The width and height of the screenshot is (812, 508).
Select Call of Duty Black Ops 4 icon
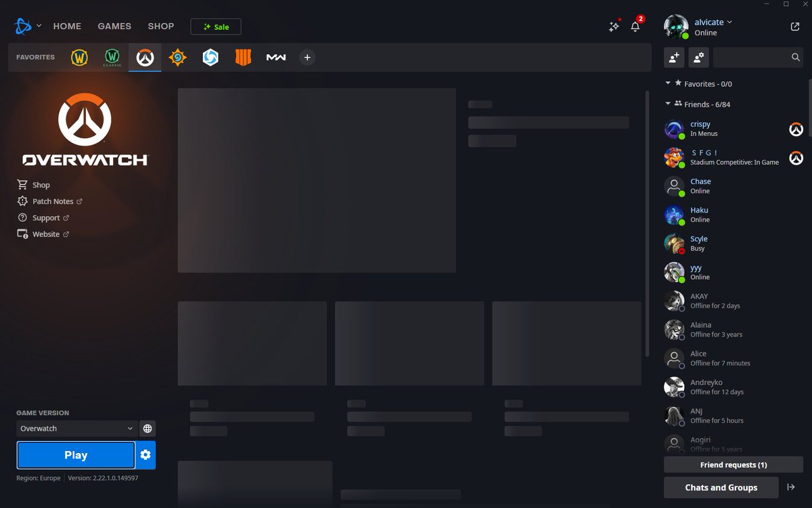coord(243,58)
